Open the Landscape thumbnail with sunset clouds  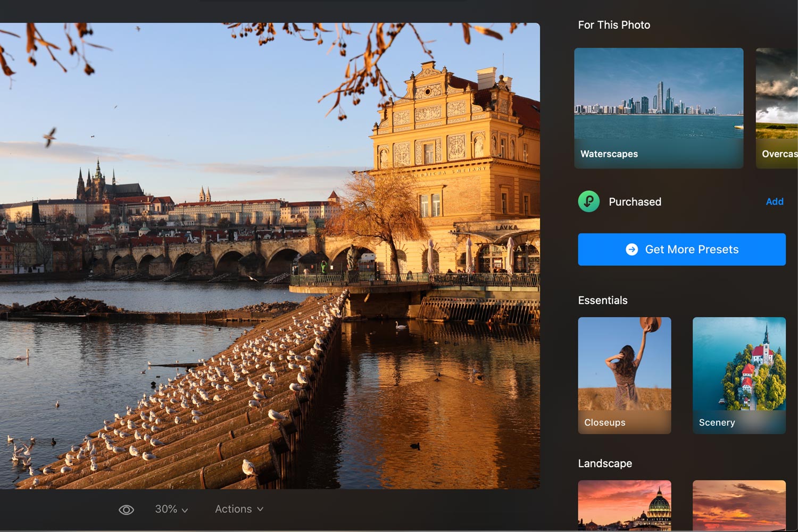pos(739,505)
